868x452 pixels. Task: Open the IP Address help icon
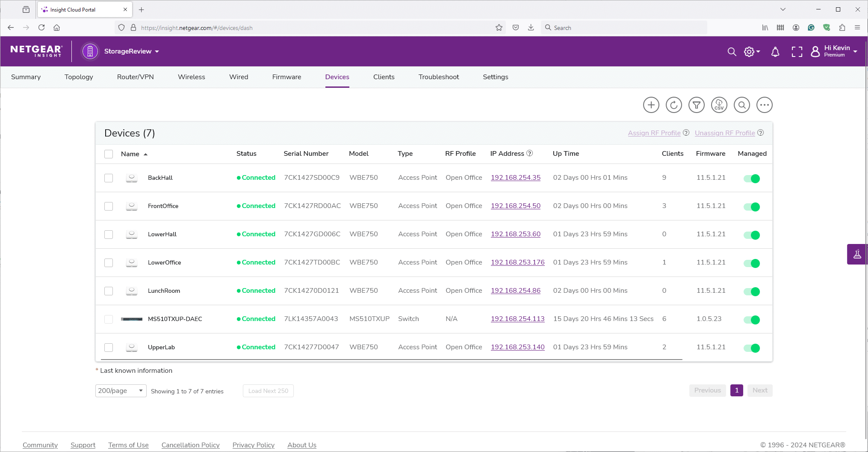click(x=529, y=153)
